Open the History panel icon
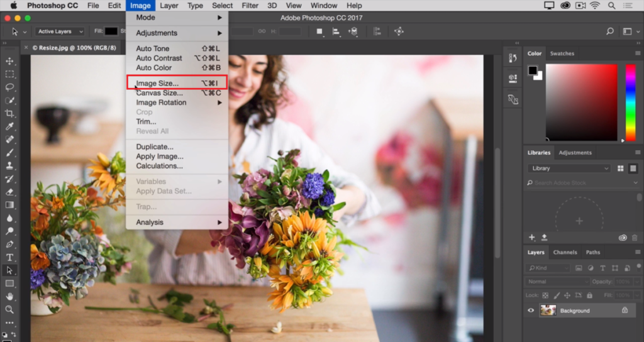644x342 pixels. point(513,58)
